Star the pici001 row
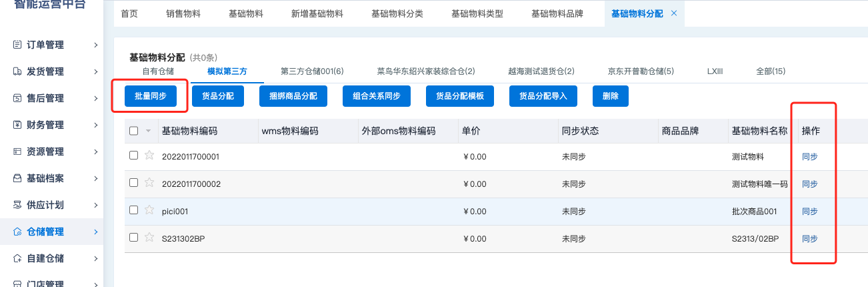868x287 pixels. pyautogui.click(x=149, y=210)
